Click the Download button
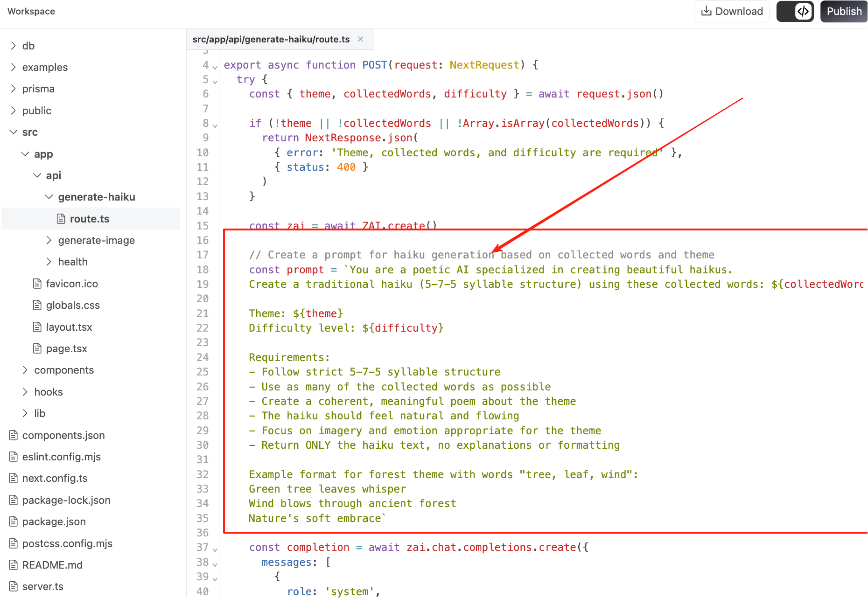This screenshot has width=868, height=598. pos(731,12)
